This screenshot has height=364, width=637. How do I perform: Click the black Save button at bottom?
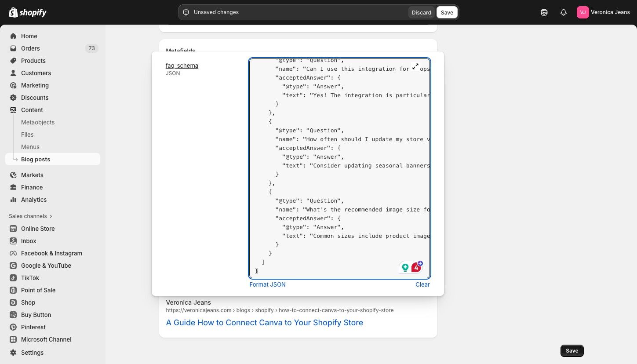click(x=572, y=351)
